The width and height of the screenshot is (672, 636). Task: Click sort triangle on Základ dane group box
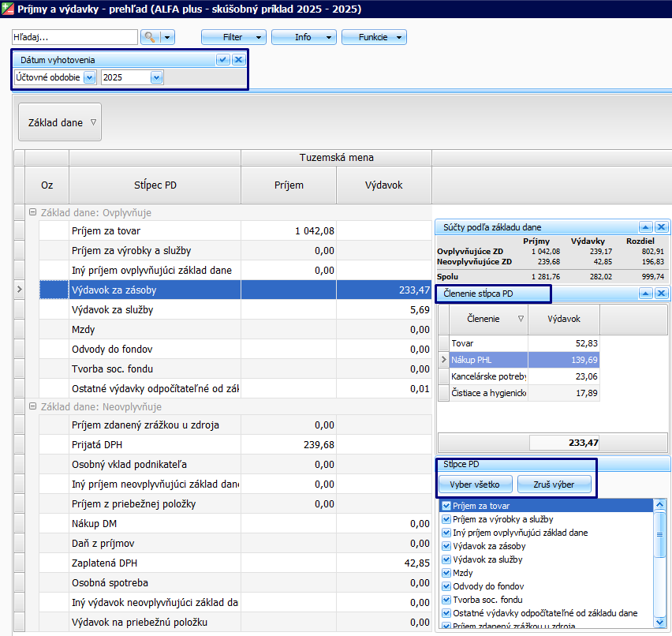pyautogui.click(x=93, y=122)
